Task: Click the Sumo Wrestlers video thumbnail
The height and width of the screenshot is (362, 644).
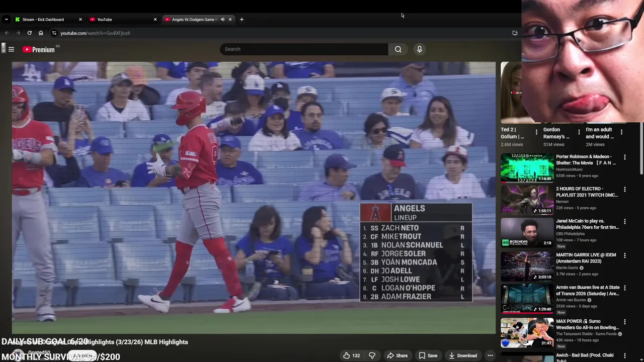Action: click(527, 332)
